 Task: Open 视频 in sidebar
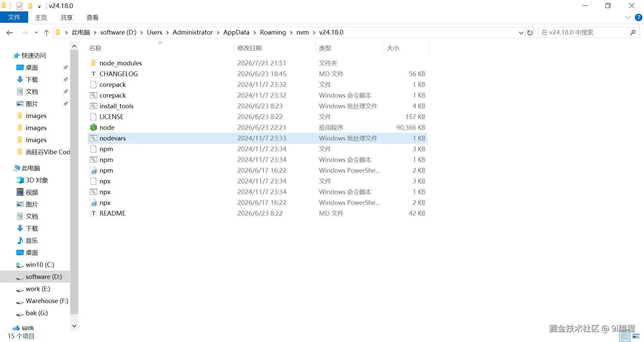click(28, 192)
